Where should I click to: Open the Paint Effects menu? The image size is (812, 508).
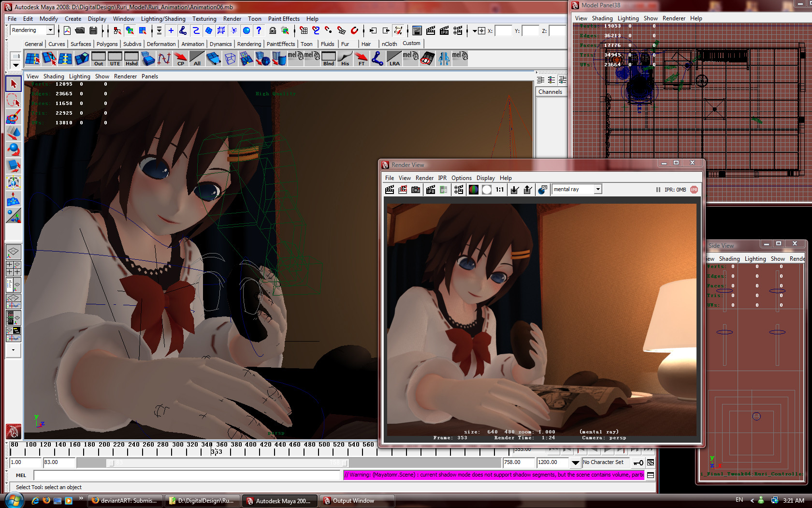pos(284,19)
